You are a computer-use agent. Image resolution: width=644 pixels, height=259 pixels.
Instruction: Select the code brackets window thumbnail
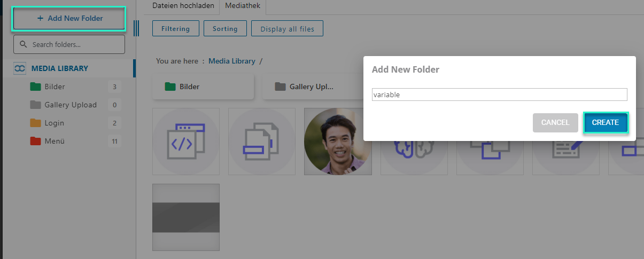[x=186, y=142]
